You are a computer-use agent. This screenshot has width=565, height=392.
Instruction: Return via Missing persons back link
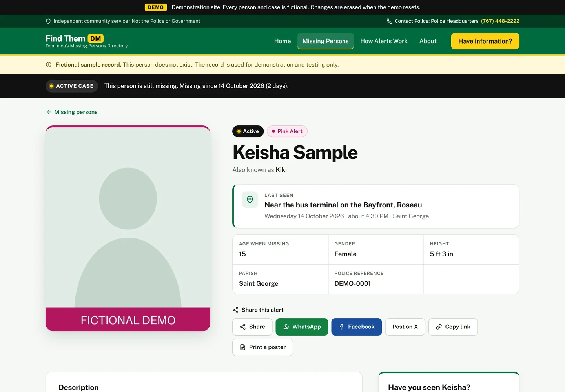click(71, 112)
